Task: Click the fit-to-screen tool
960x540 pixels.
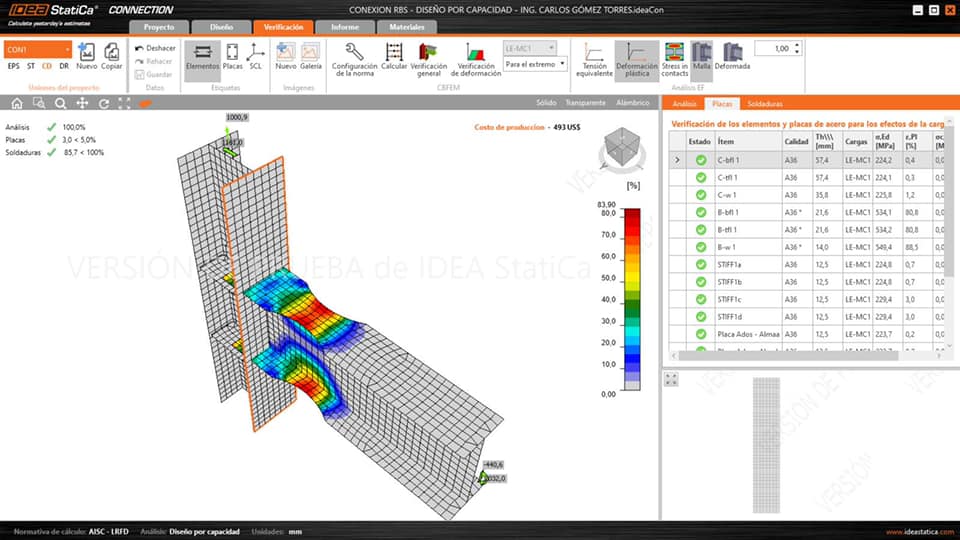Action: [124, 103]
